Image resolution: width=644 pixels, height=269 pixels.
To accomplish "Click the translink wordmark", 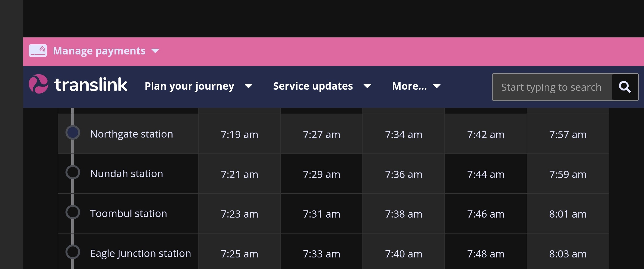I will pos(91,84).
